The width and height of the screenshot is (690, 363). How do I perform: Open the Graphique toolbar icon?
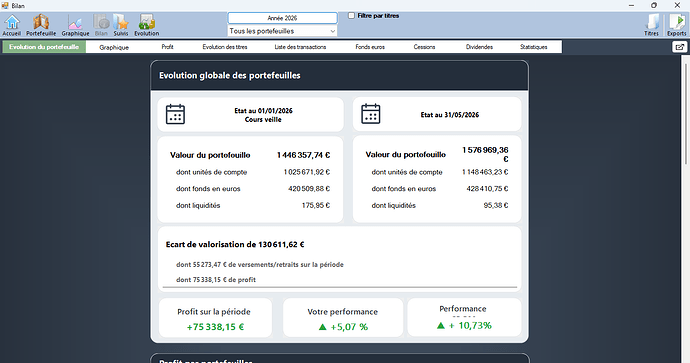pyautogui.click(x=75, y=25)
